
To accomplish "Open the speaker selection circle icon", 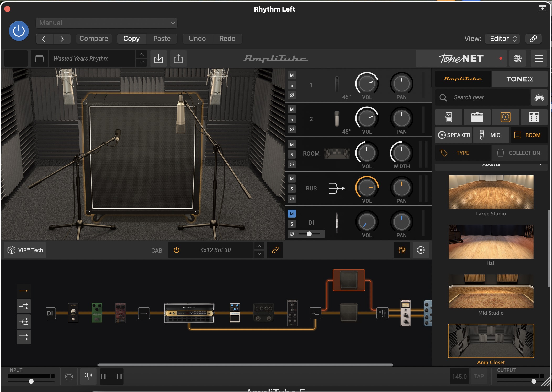I will point(421,250).
